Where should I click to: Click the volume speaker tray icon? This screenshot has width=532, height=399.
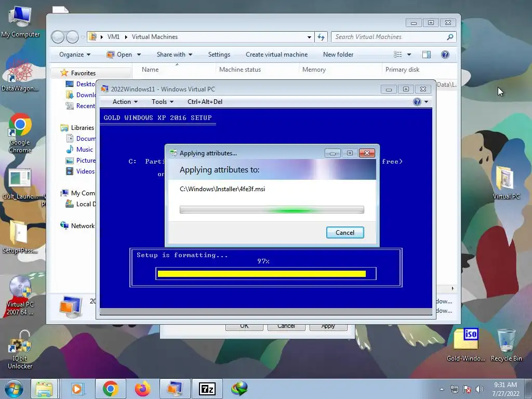point(480,389)
